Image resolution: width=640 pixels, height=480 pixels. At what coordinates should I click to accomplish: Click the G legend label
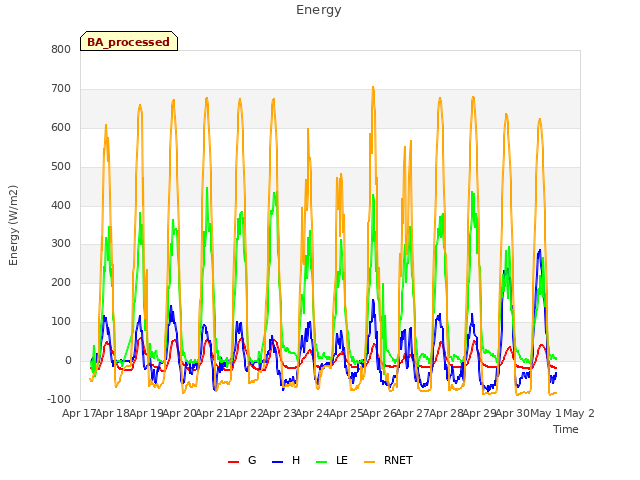pyautogui.click(x=252, y=460)
